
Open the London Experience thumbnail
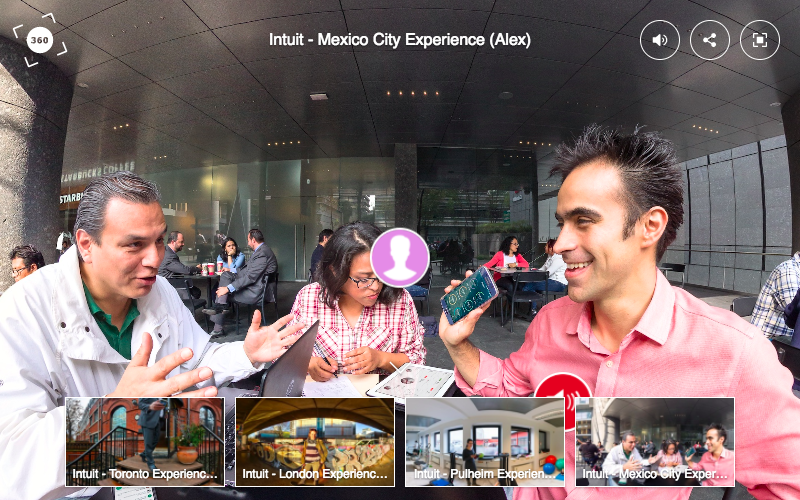[315, 442]
